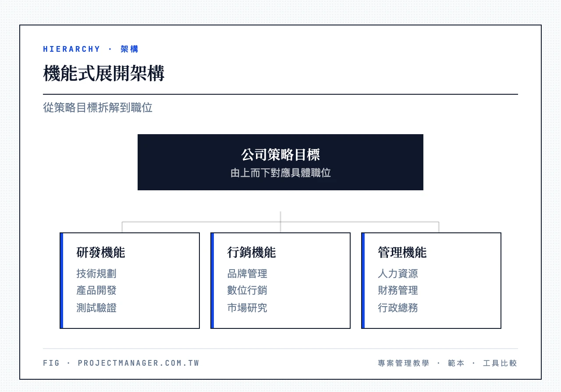The image size is (561, 392).
Task: Click the subtitle 從策略目標拆解到職位
Action: coord(98,108)
